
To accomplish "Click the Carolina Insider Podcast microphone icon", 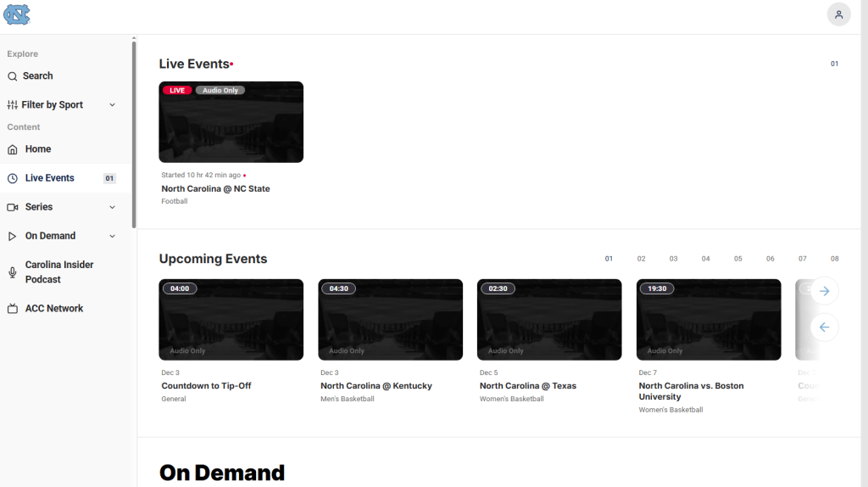I will [13, 272].
